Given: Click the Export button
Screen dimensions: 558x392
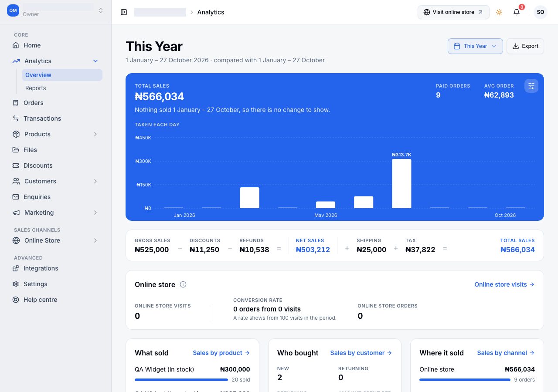Looking at the screenshot, I should point(525,46).
